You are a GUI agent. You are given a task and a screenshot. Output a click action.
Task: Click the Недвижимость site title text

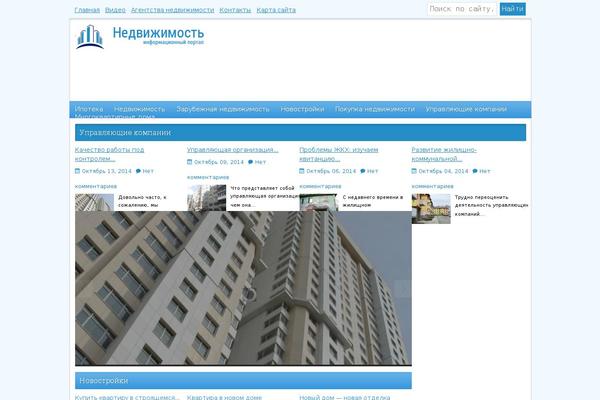point(158,33)
